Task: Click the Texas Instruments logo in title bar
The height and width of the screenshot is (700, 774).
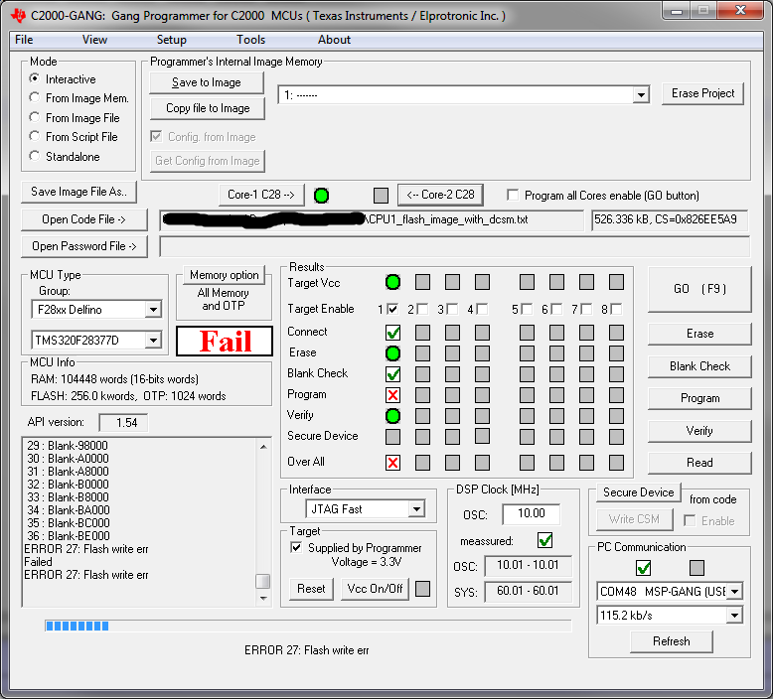Action: [x=19, y=15]
